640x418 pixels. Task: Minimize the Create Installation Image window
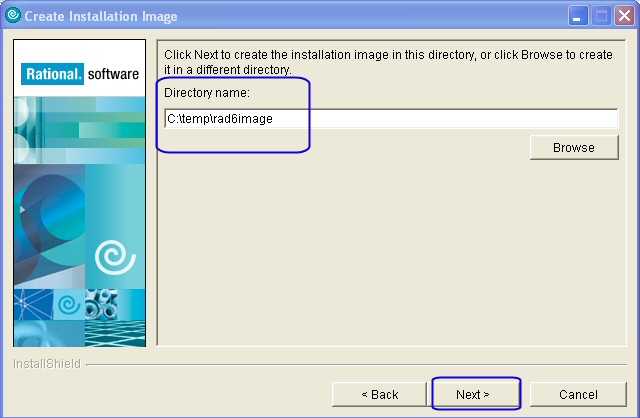click(578, 16)
